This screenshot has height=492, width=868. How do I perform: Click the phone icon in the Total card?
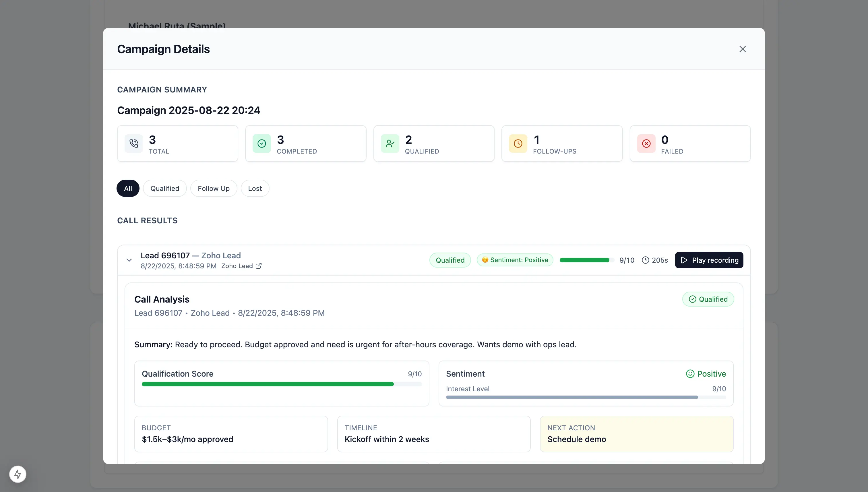(134, 144)
